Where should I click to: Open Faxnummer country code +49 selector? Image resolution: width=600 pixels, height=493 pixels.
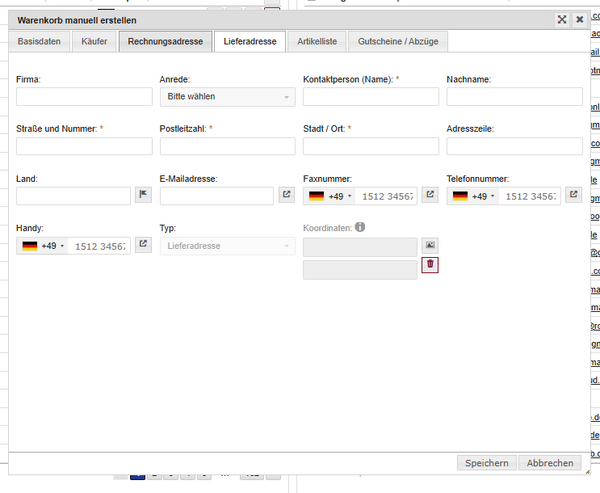click(330, 196)
